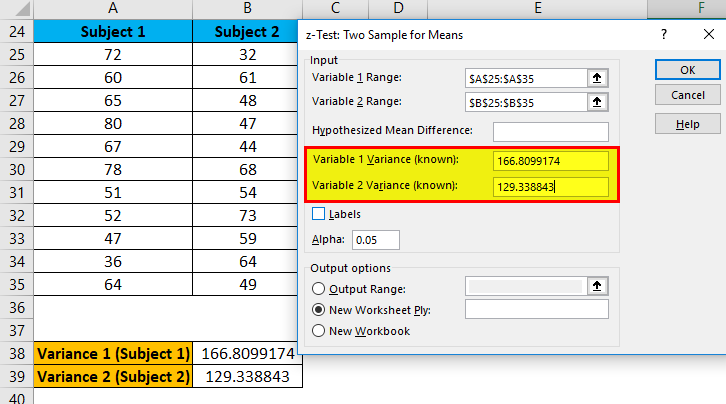
Task: Tick the Labels checkbox
Action: coord(319,214)
